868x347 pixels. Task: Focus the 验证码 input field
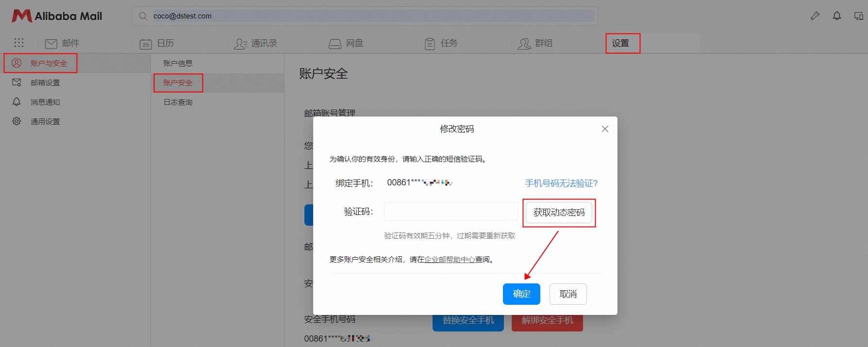pos(451,212)
